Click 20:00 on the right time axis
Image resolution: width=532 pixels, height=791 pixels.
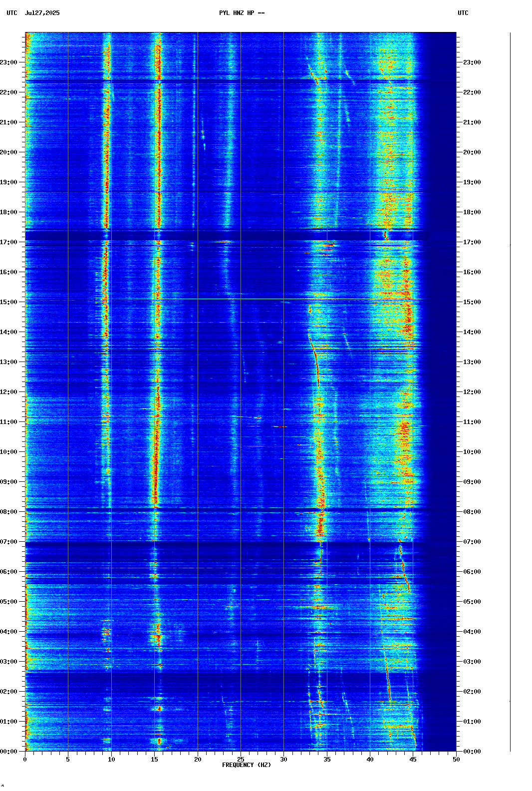pyautogui.click(x=472, y=152)
